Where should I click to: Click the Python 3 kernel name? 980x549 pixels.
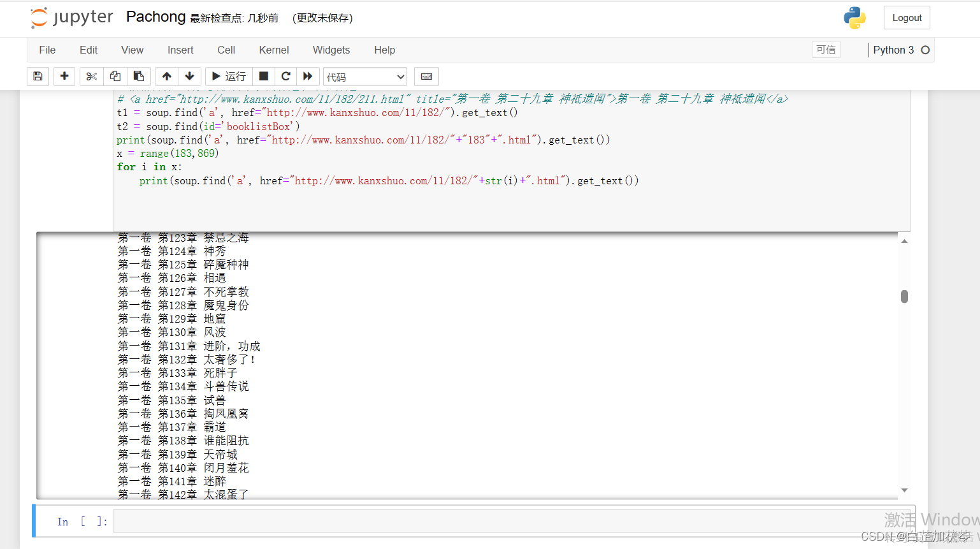tap(893, 50)
